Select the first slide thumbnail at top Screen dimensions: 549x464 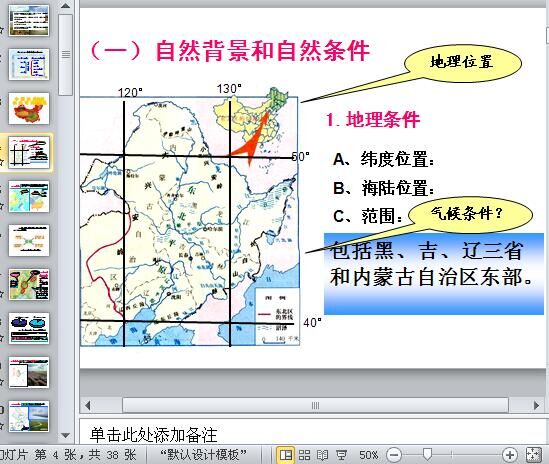29,20
